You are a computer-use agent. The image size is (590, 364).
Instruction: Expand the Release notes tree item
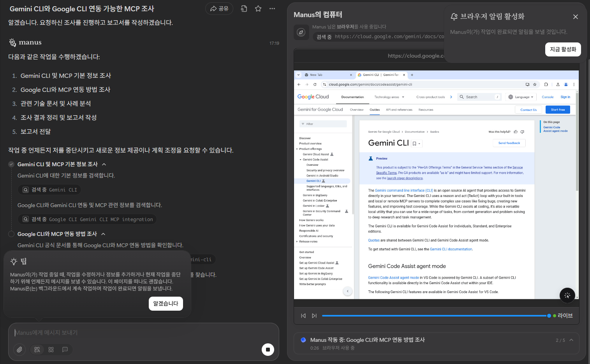point(297,241)
